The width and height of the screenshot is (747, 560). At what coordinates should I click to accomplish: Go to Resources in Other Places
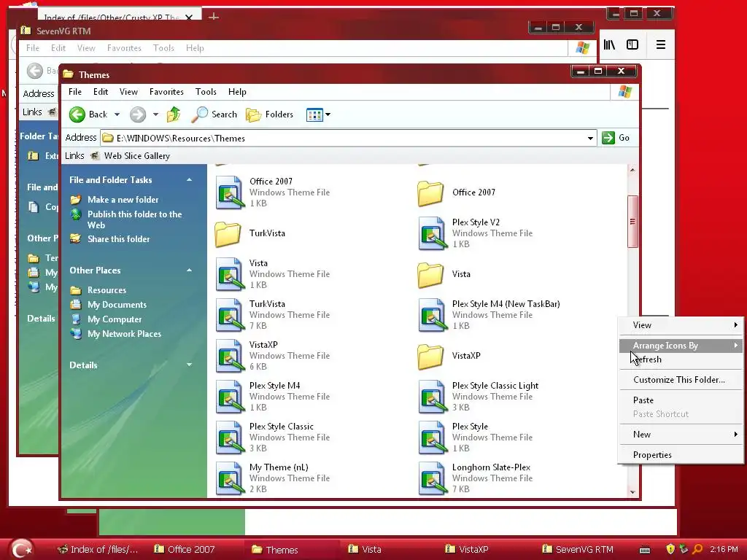[x=107, y=290]
